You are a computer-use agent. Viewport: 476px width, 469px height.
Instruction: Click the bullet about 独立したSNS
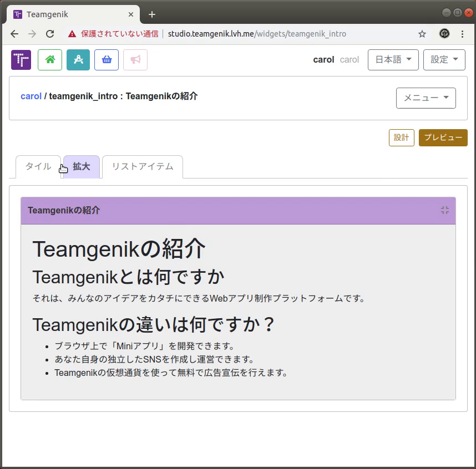click(x=154, y=359)
